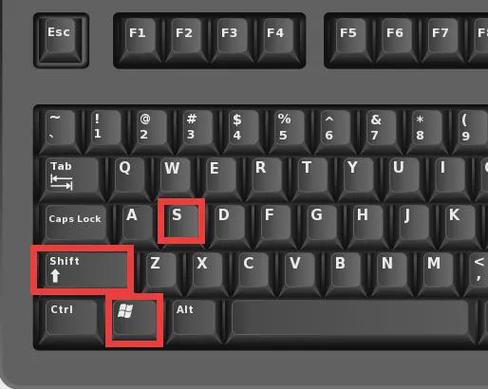The height and width of the screenshot is (389, 488).
Task: Click the highlighted S key
Action: point(181,221)
